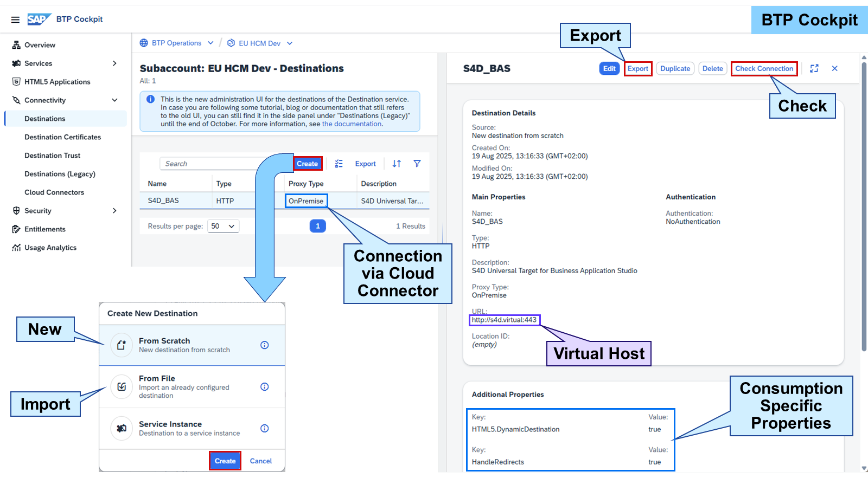Click the http://s4d.virtual:443 URL value
This screenshot has height=478, width=868.
click(504, 320)
